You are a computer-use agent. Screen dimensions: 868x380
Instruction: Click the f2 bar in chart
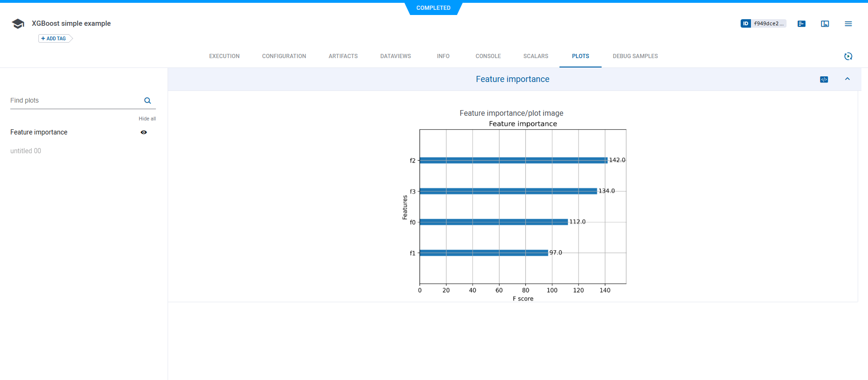tap(513, 160)
